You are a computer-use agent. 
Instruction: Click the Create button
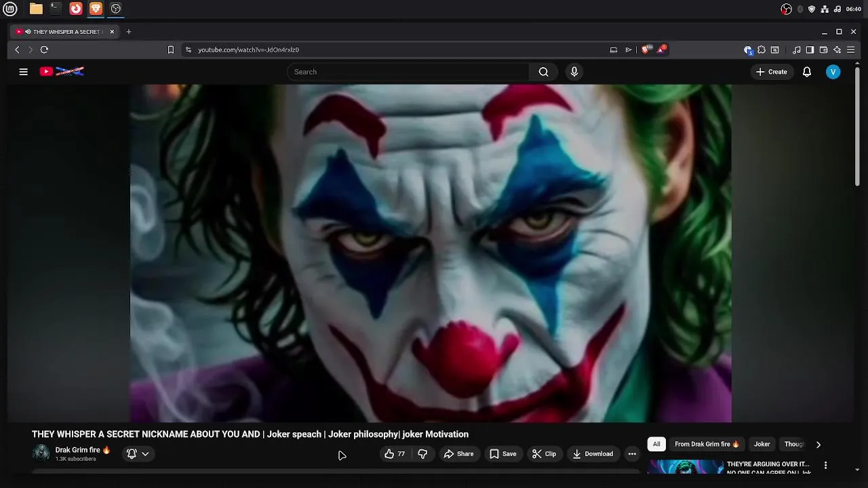[x=772, y=72]
